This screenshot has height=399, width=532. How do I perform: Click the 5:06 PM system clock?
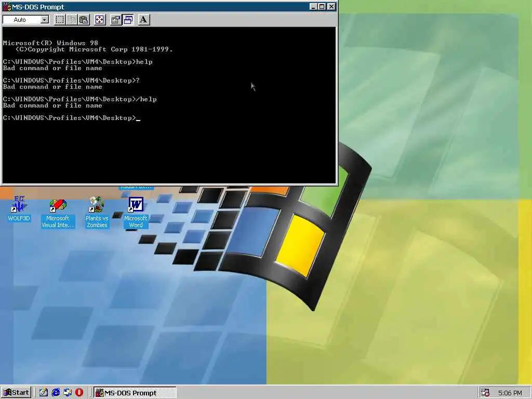(x=510, y=393)
